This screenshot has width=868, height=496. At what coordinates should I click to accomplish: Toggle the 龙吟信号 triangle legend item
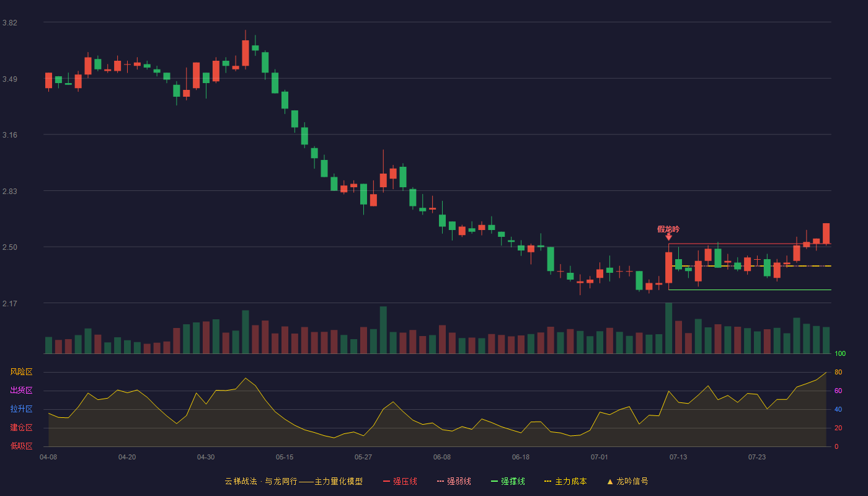[627, 481]
